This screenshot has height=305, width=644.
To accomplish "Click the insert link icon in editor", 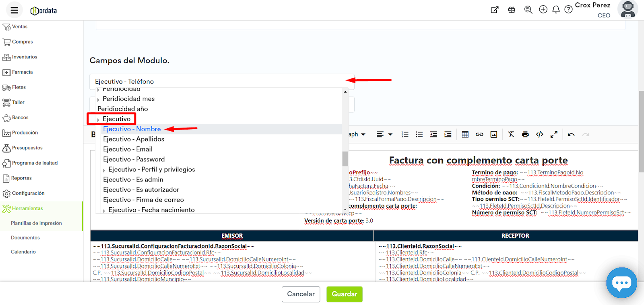I will pyautogui.click(x=479, y=134).
